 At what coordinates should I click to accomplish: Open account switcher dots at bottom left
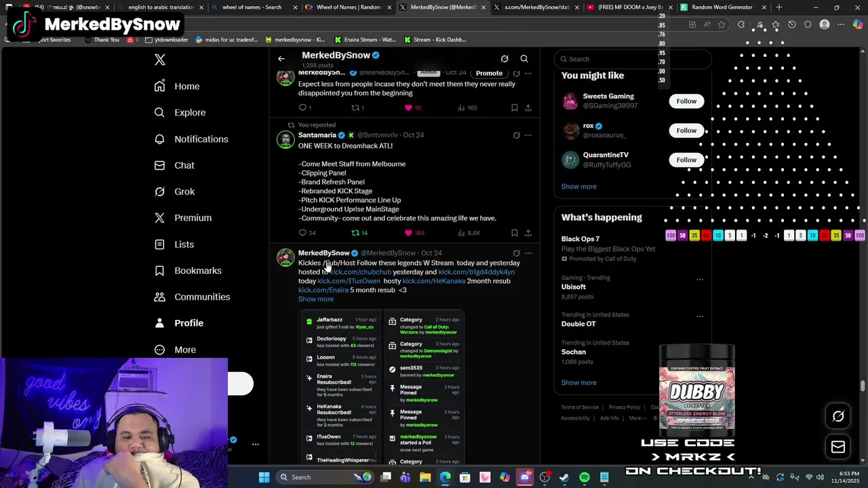point(256,444)
